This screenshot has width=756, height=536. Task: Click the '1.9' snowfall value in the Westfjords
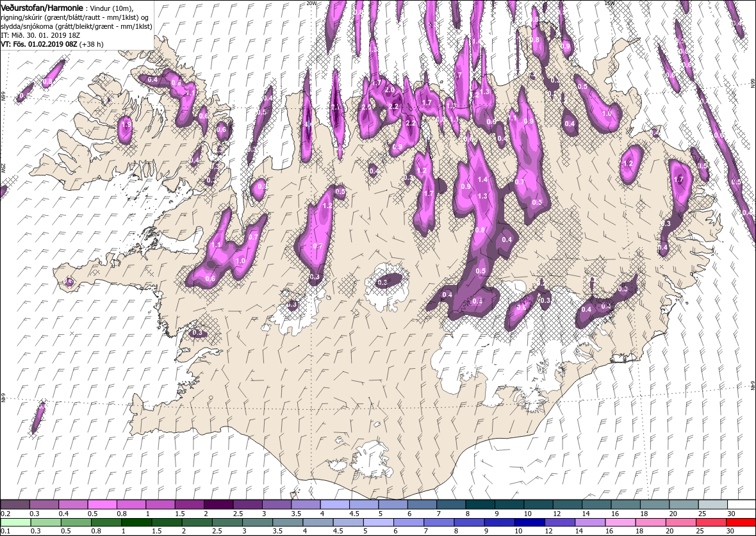coord(126,124)
